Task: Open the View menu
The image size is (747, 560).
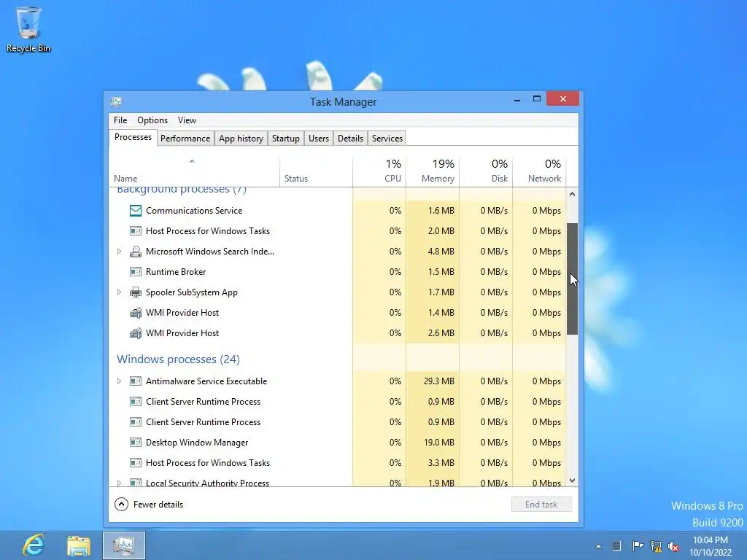Action: (x=187, y=120)
